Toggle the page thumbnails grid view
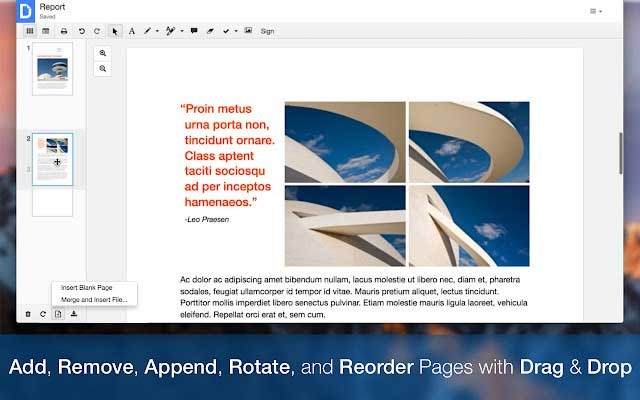The height and width of the screenshot is (400, 640). 30,31
